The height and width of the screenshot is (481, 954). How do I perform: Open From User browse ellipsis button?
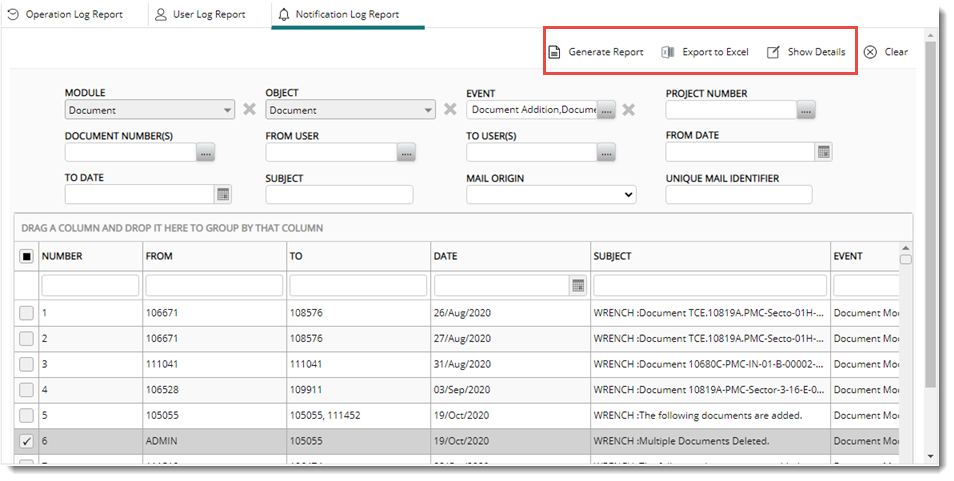406,153
